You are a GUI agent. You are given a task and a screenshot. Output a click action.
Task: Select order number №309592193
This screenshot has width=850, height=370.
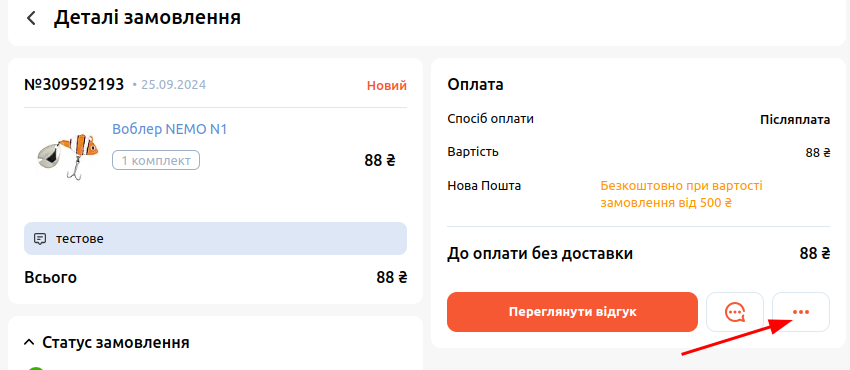click(74, 85)
